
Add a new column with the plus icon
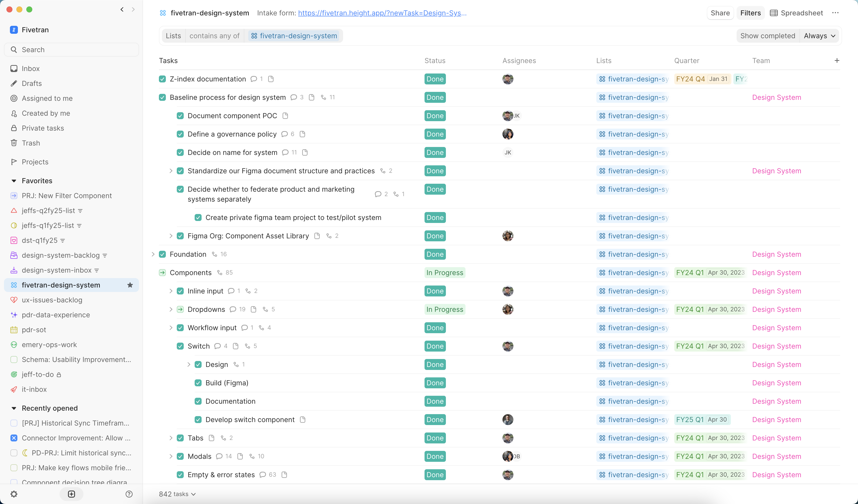pos(837,60)
